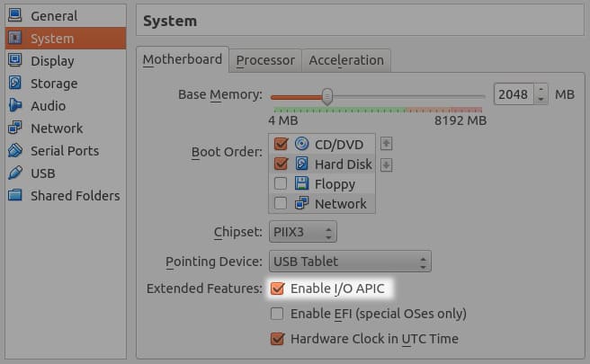This screenshot has width=590, height=364.
Task: Enable EFI (special OSes only) checkbox
Action: (279, 315)
